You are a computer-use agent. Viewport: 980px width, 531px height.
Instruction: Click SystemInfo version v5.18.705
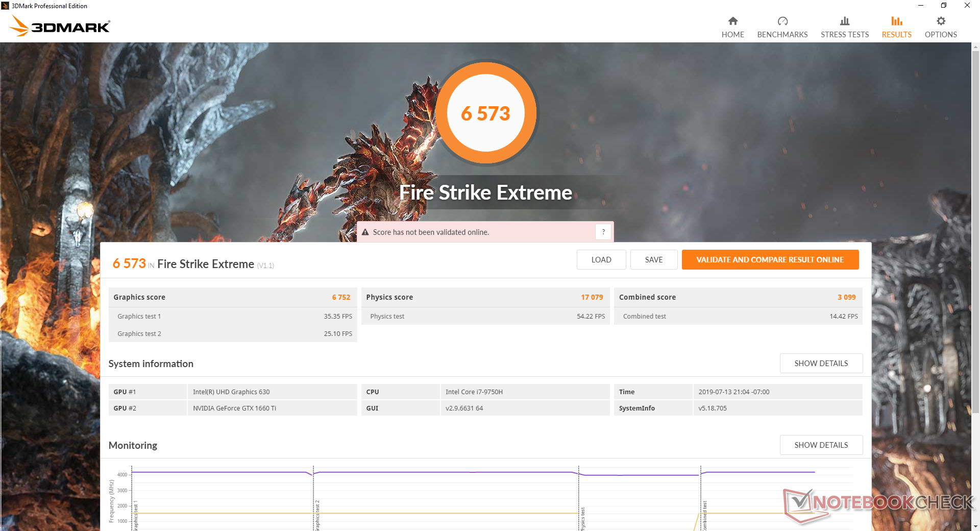778,408
